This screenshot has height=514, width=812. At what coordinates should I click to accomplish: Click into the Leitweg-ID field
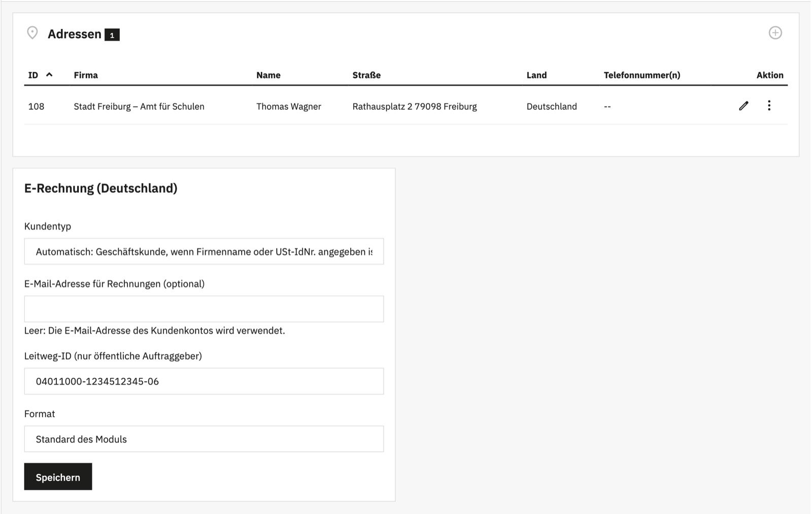tap(204, 381)
